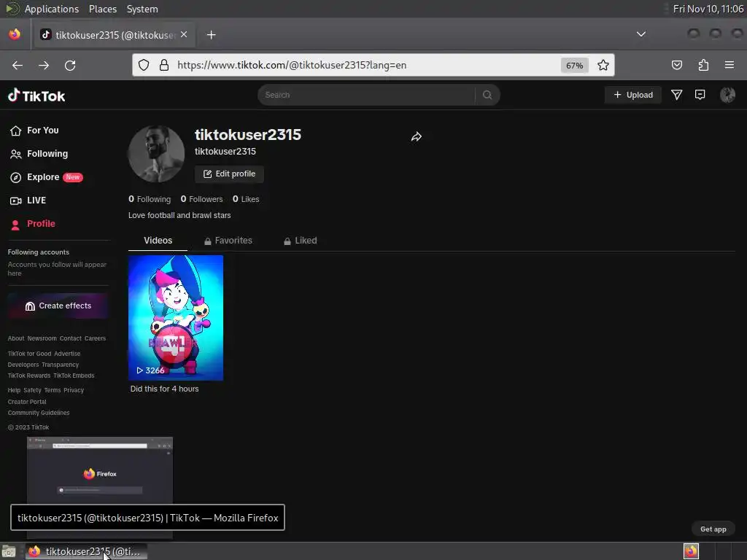The image size is (747, 560).
Task: Click the 'Did this for 4 hours' caption
Action: 164,389
